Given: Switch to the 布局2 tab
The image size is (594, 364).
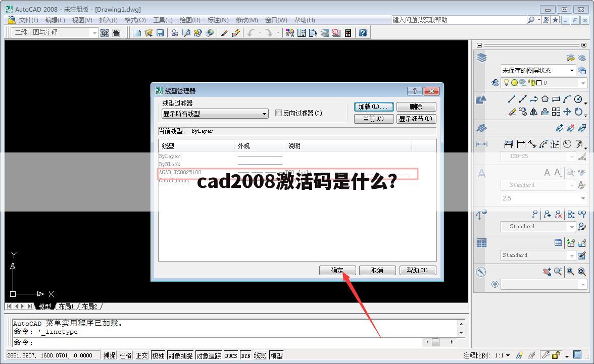Looking at the screenshot, I should click(90, 306).
